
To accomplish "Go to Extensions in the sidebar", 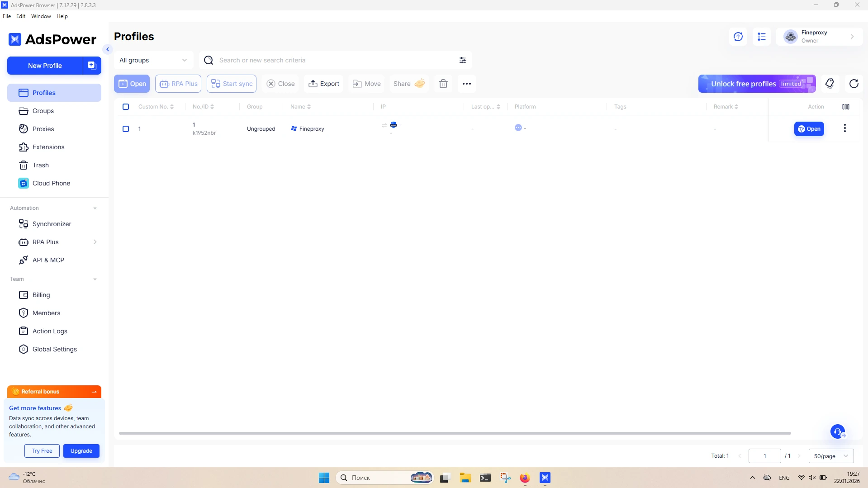I will tap(54, 147).
